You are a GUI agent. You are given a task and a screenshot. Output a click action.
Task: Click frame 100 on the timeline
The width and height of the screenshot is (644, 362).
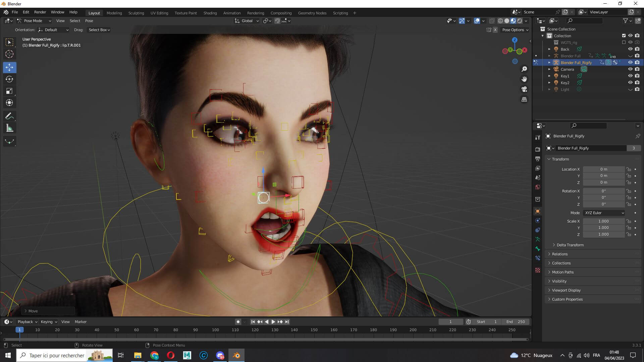pos(215,330)
